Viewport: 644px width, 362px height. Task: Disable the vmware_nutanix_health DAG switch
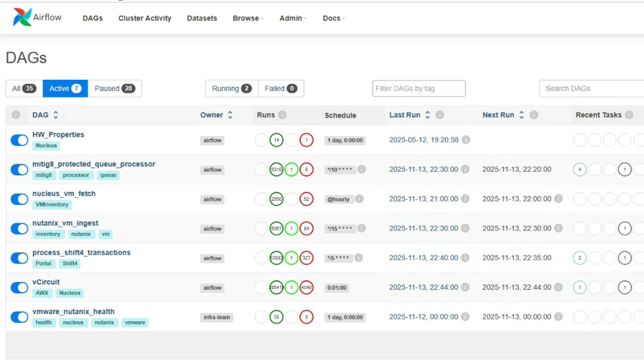tap(19, 317)
